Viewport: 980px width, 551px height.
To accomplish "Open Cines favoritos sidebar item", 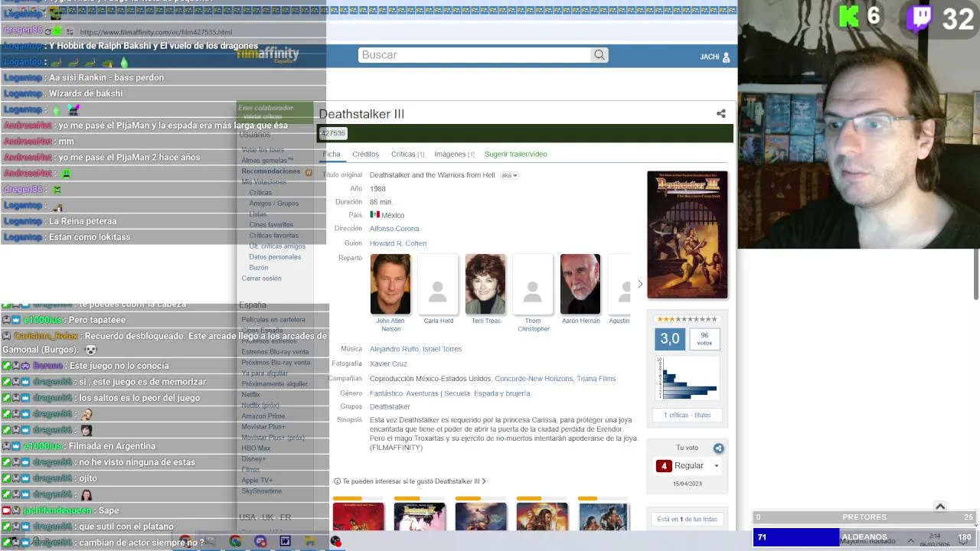I will (x=271, y=225).
